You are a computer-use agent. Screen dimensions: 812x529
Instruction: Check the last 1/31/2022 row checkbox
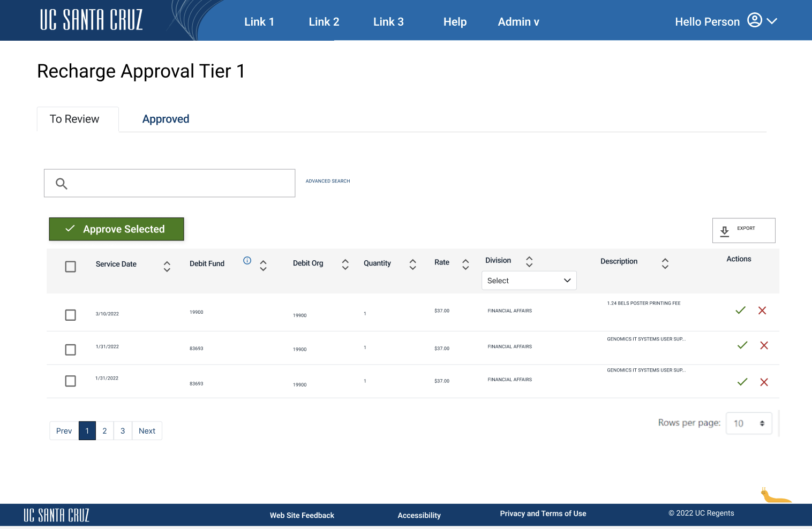click(70, 381)
